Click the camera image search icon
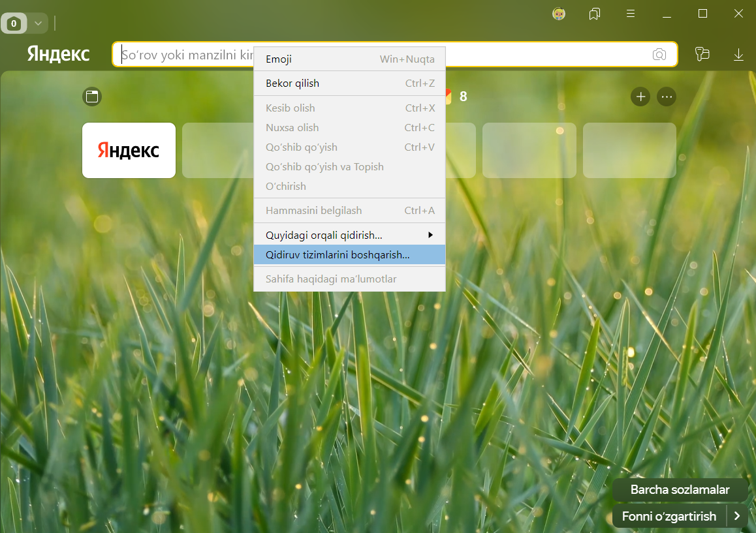756x533 pixels. click(659, 55)
